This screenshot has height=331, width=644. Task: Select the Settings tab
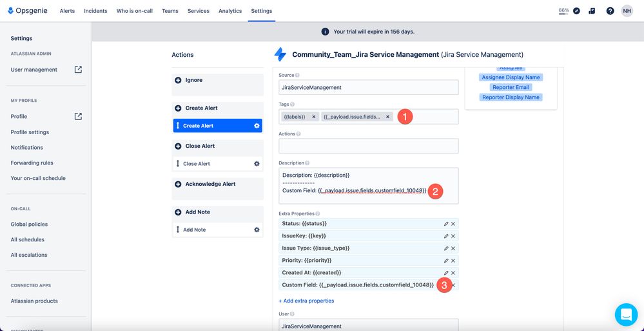point(262,11)
